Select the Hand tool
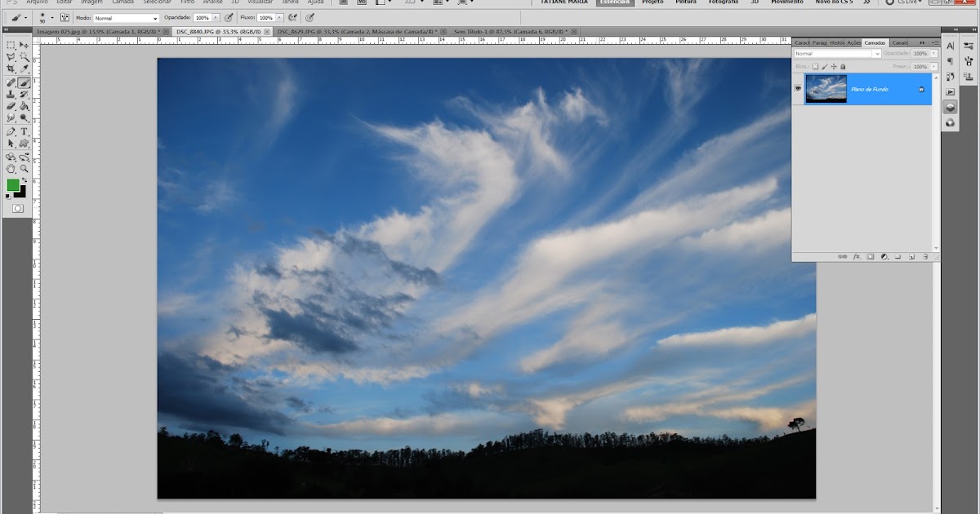Viewport: 980px width, 514px height. [x=11, y=169]
